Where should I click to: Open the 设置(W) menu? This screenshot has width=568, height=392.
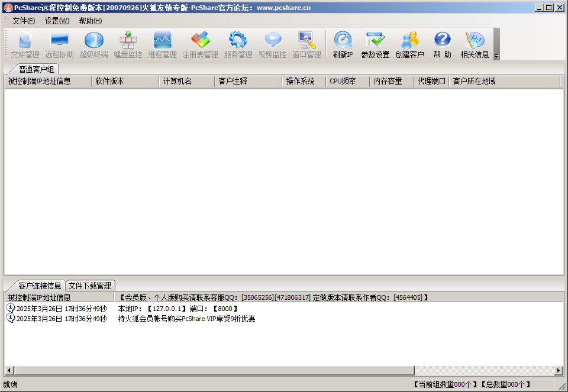pyautogui.click(x=57, y=21)
